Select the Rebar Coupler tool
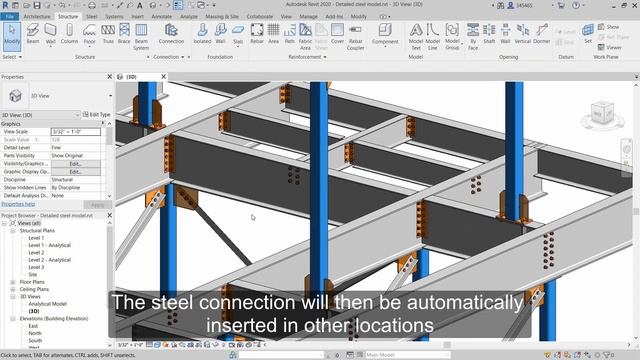640x360 pixels. pyautogui.click(x=356, y=37)
